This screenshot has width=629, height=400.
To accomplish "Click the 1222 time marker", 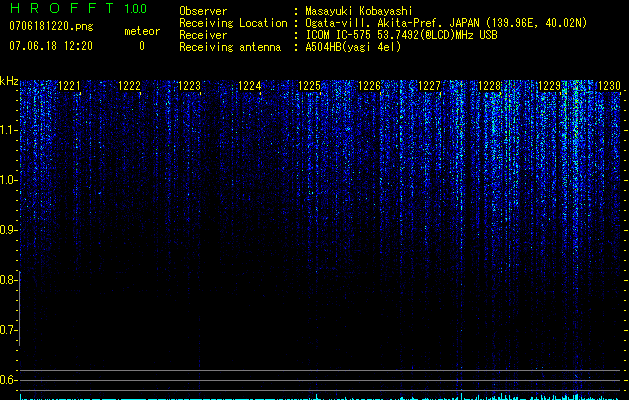I will [x=130, y=86].
